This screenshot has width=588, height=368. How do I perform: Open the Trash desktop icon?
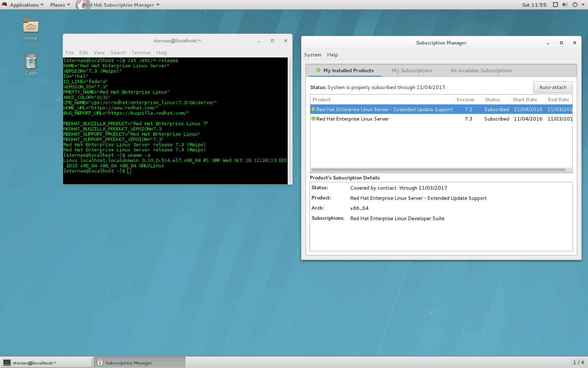31,65
